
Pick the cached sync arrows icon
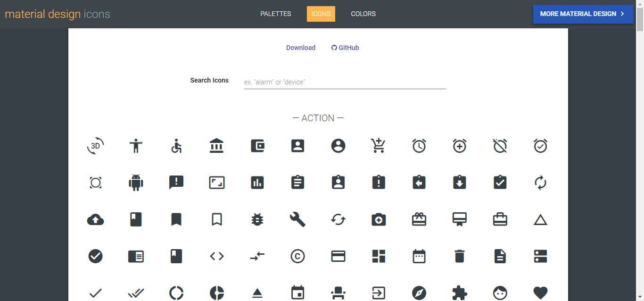click(338, 219)
